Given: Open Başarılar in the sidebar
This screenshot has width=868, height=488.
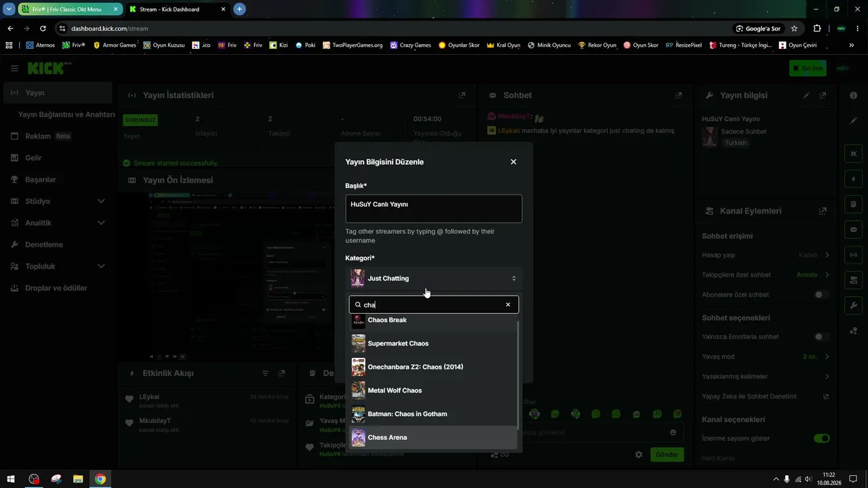Looking at the screenshot, I should (x=57, y=180).
